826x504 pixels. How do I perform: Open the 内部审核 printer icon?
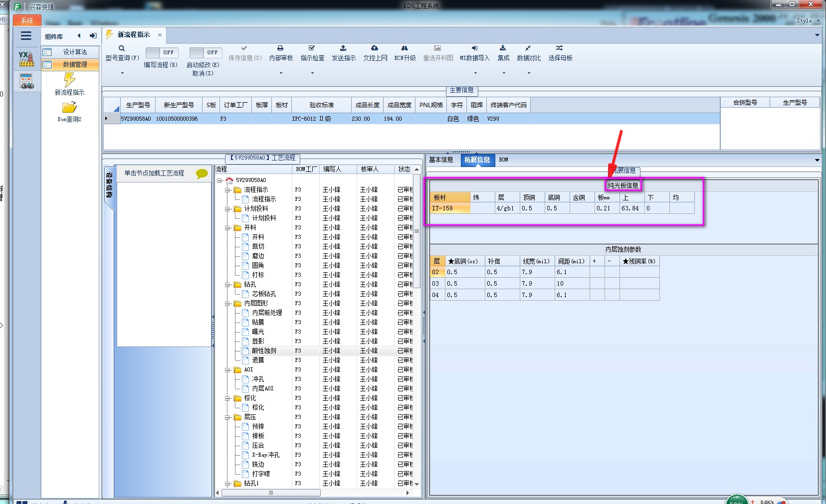[280, 48]
